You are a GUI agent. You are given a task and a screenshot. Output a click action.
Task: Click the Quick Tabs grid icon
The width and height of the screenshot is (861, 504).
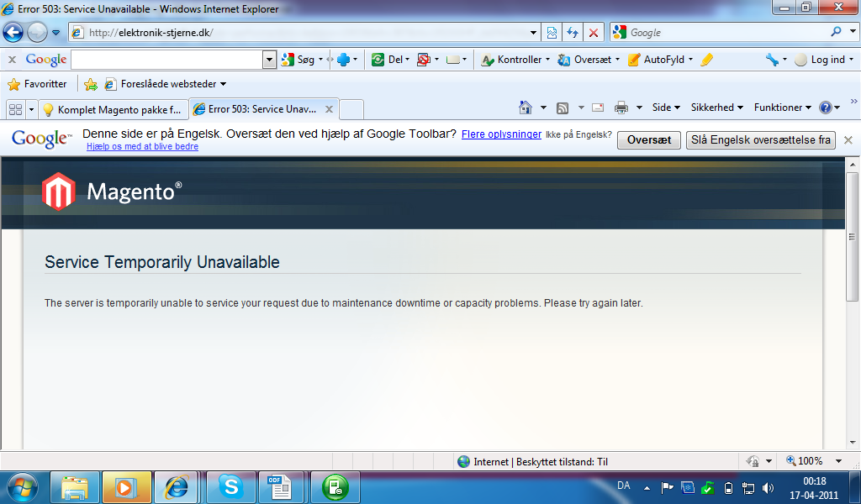point(15,109)
